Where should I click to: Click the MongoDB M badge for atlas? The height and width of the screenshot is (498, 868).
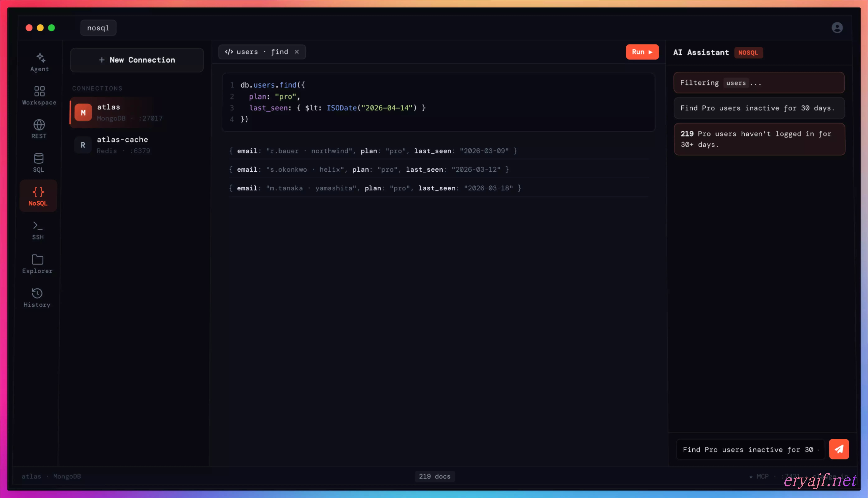pos(83,112)
